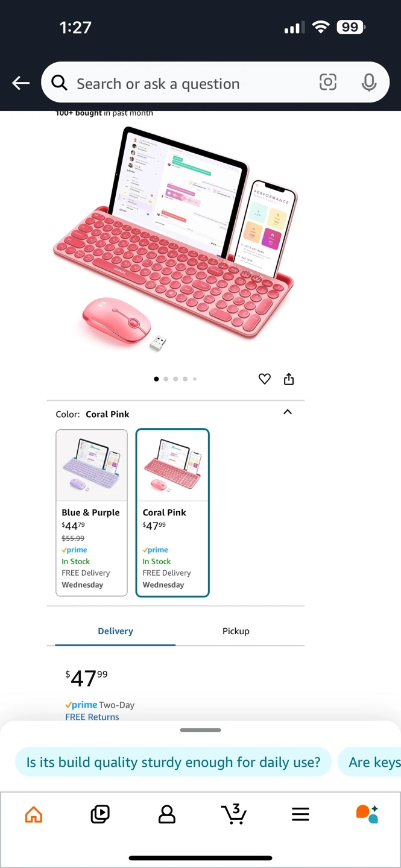Select the Blue & Purple color option
401x868 pixels.
[92, 513]
